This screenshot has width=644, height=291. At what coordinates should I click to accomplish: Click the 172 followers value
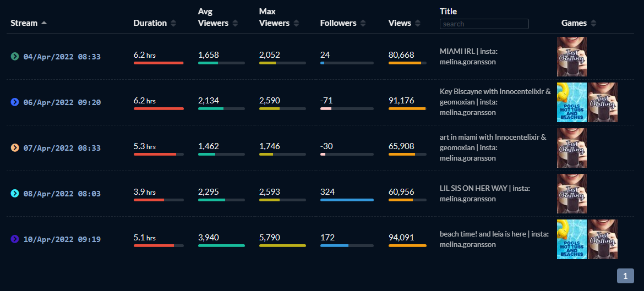(328, 237)
